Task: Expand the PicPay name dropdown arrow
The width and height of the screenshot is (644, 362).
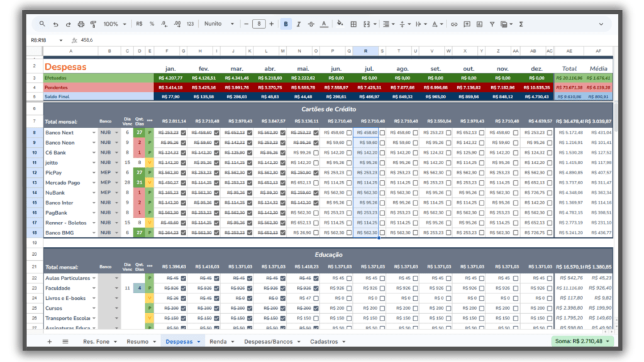Action: (94, 173)
